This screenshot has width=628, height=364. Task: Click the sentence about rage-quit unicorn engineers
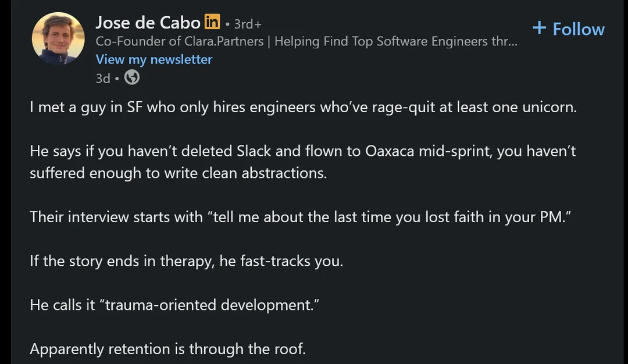coord(303,108)
